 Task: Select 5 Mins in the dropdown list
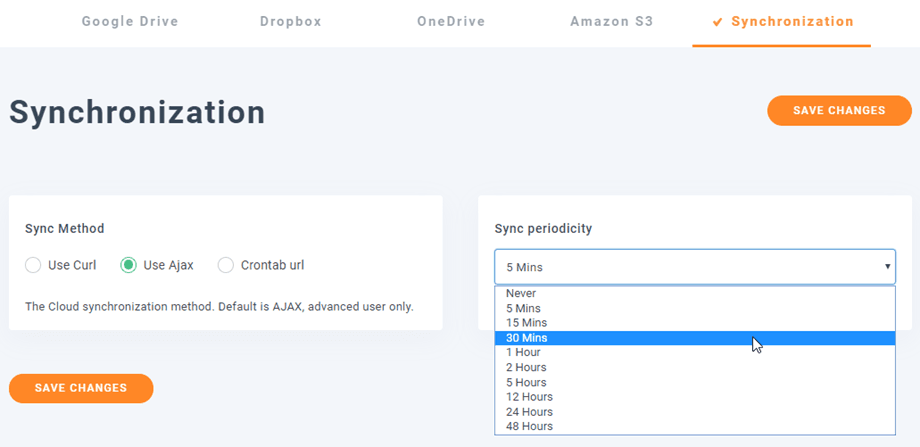522,308
